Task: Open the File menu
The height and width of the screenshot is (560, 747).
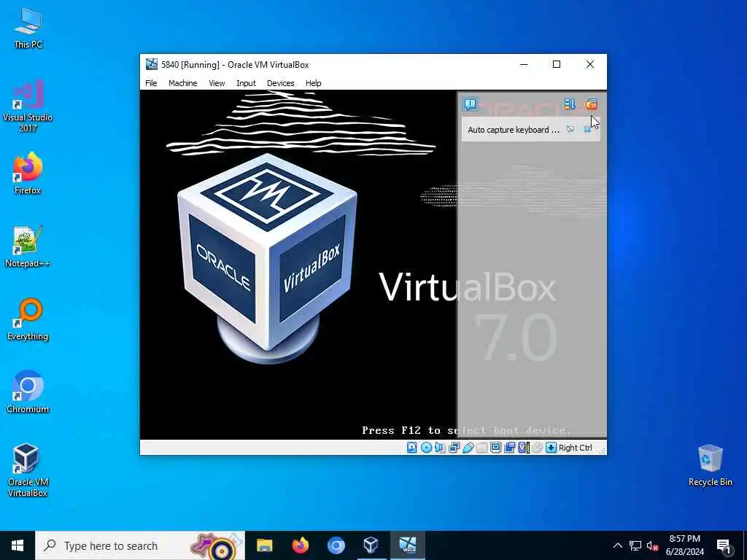Action: pos(151,83)
